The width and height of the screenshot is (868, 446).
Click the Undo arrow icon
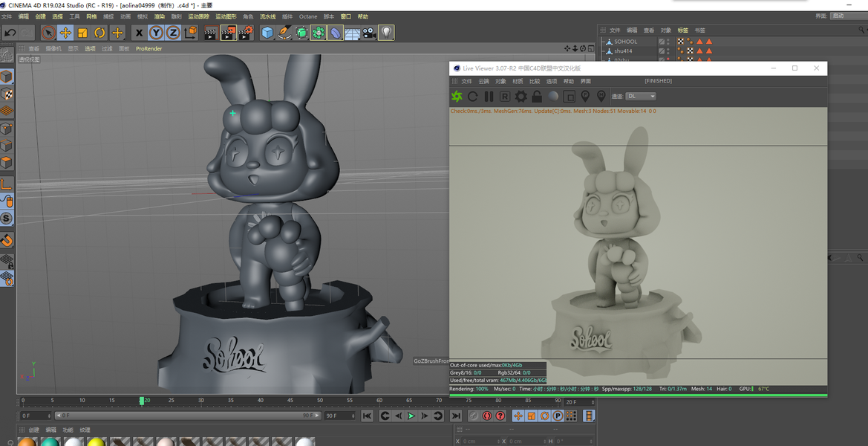10,33
